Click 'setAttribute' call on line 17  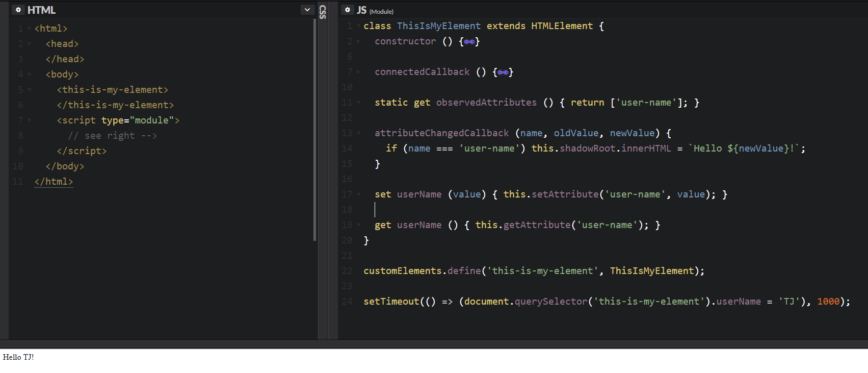point(565,194)
